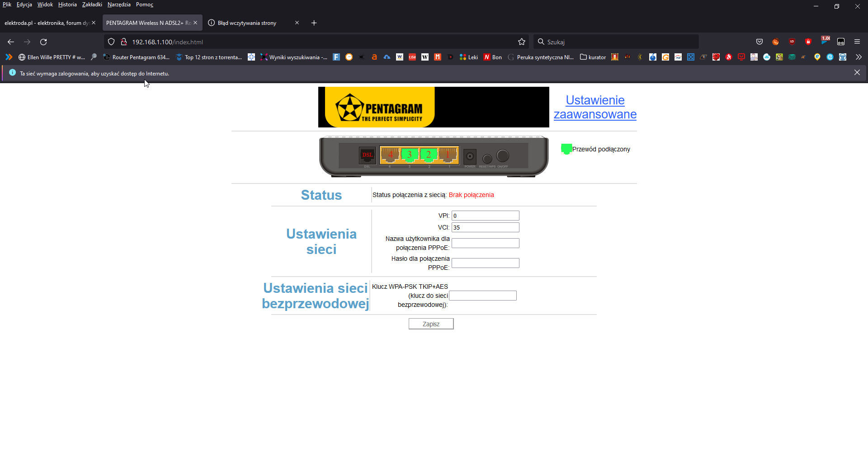Viewport: 868px width, 470px height.
Task: Expand the kurator bookmarks folder
Action: (593, 57)
